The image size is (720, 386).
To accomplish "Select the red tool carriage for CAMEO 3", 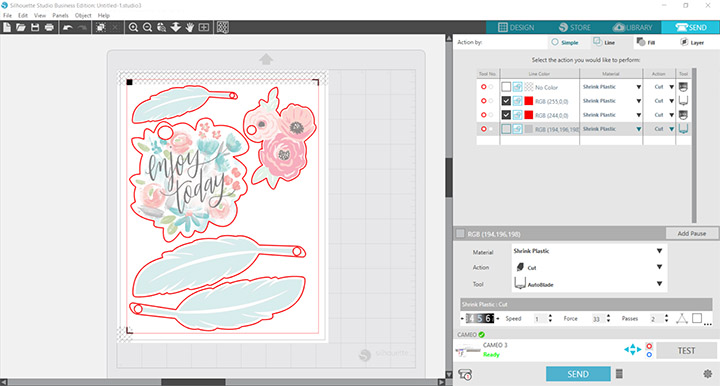I will pyautogui.click(x=649, y=346).
